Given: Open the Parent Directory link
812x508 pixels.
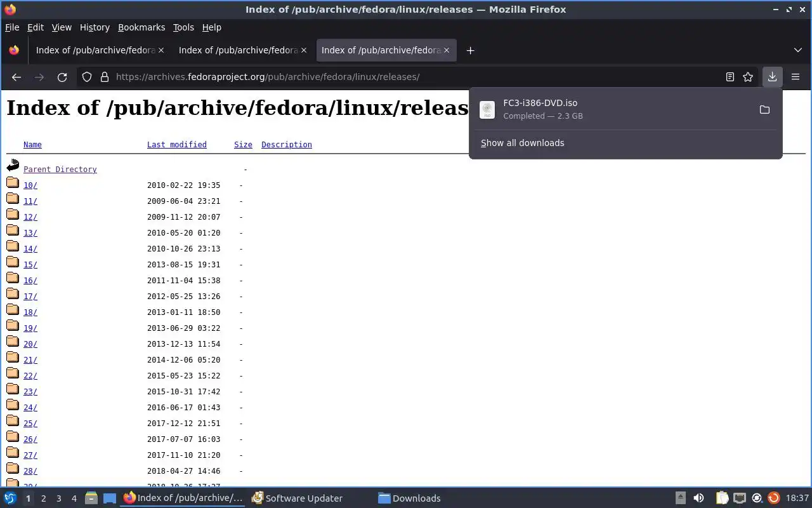Looking at the screenshot, I should coord(60,170).
